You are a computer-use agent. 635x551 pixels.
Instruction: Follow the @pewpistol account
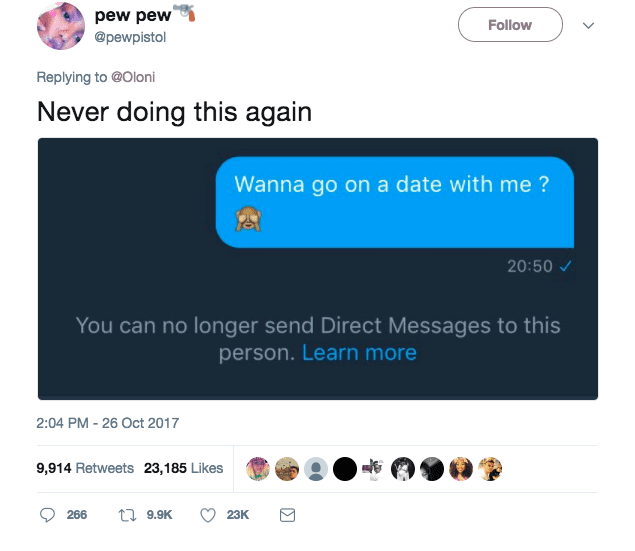point(510,25)
